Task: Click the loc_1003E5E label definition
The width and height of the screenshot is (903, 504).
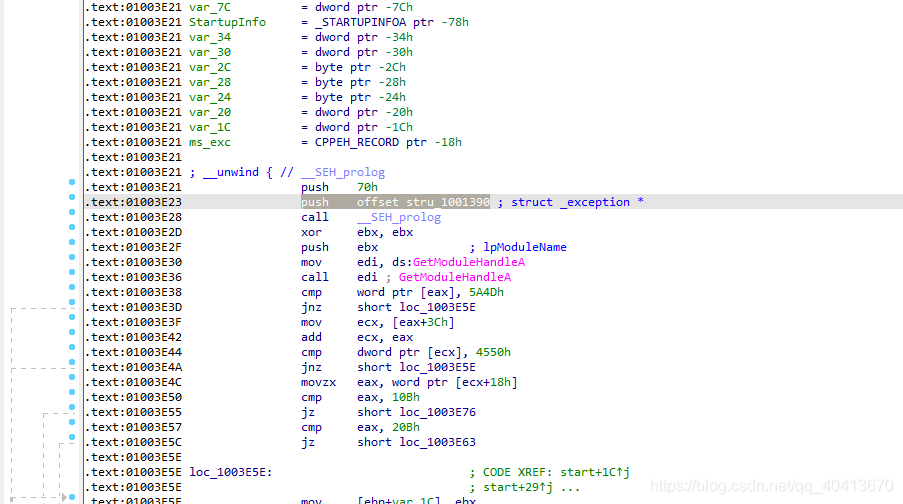Action: 230,472
